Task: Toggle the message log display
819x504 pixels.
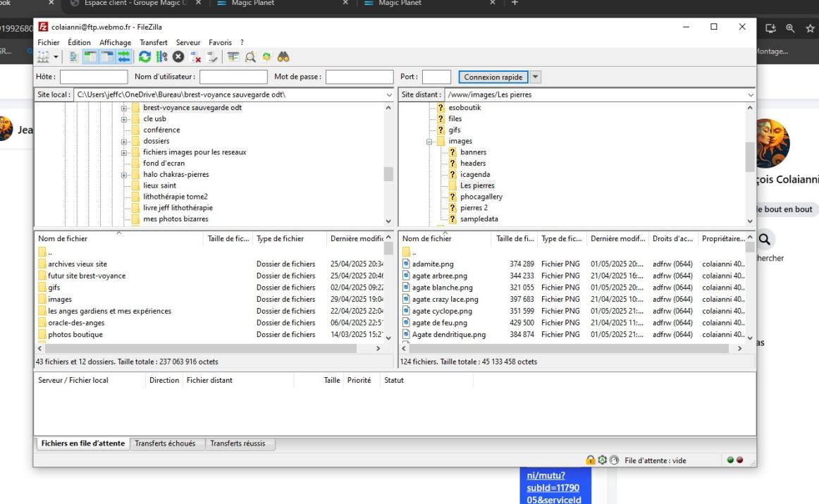Action: click(x=73, y=57)
